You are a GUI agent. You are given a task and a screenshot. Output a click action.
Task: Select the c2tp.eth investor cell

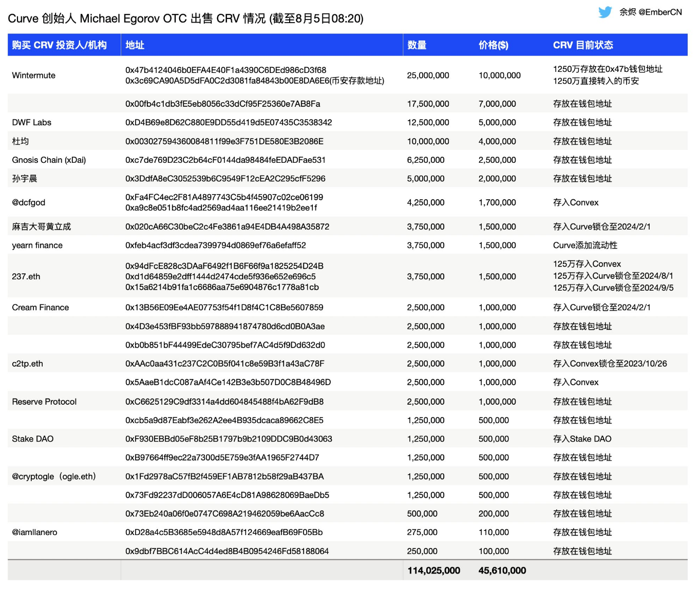(27, 364)
